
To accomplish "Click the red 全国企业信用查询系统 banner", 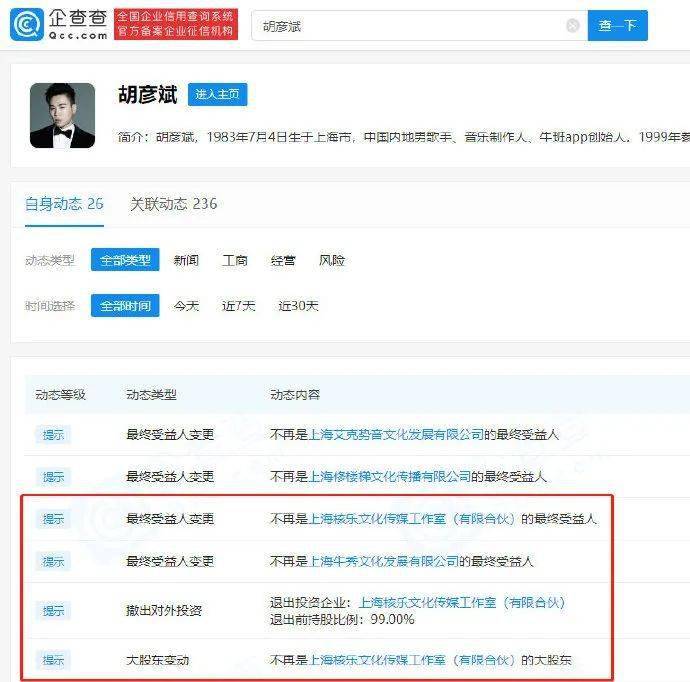I will coord(176,24).
